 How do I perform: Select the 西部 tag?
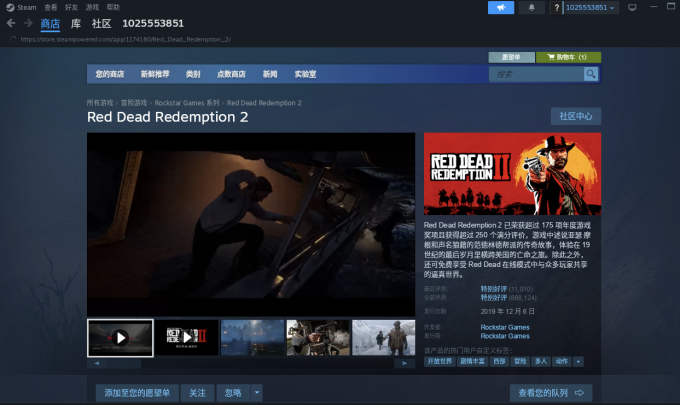point(499,361)
